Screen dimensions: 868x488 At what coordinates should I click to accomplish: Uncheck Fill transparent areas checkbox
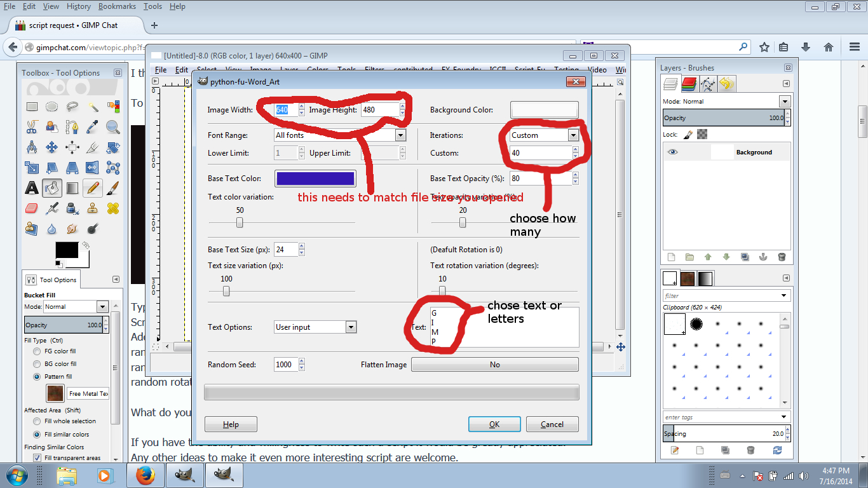coord(37,457)
